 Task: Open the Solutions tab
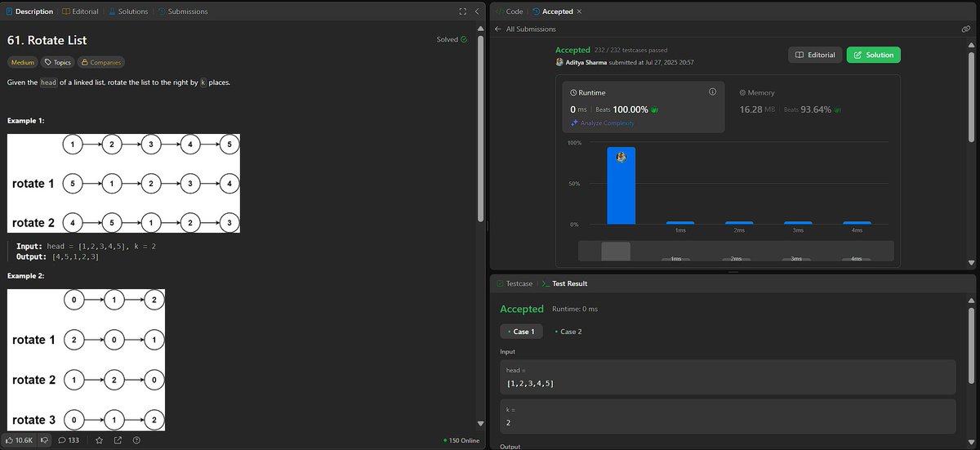pos(128,11)
